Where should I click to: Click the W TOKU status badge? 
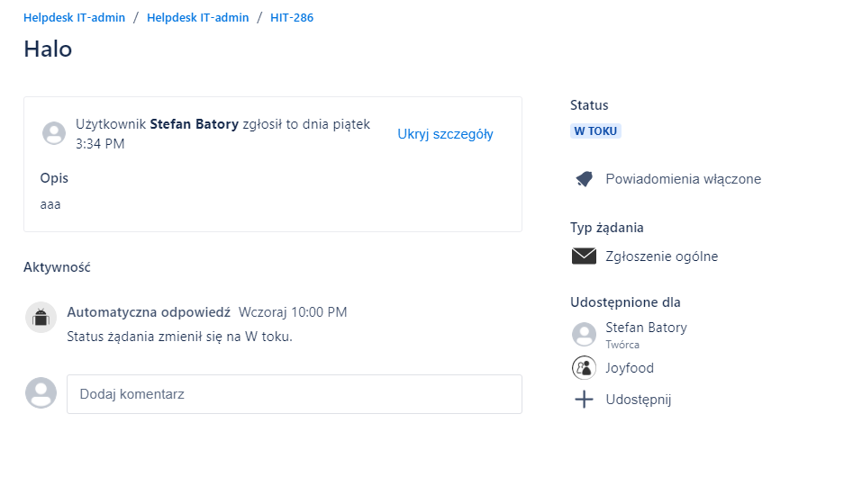[x=595, y=131]
